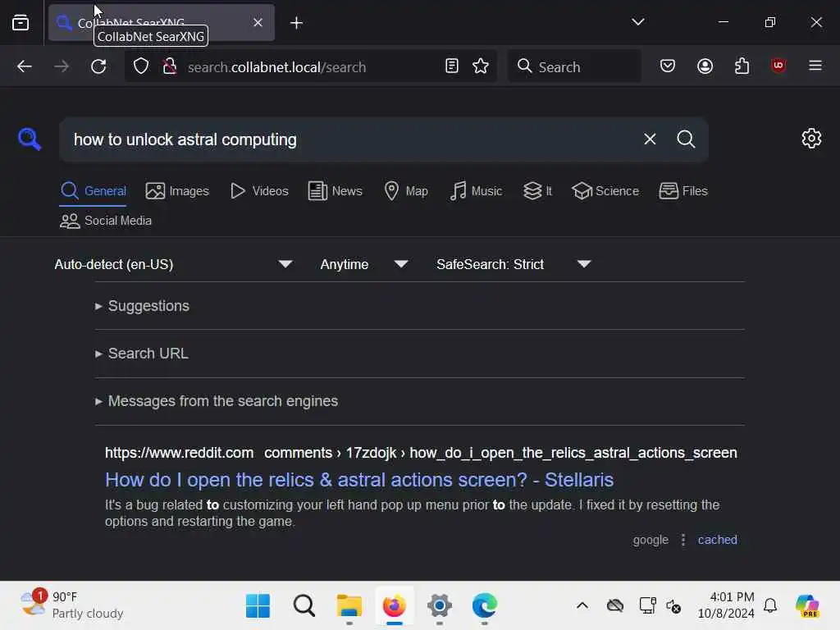The image size is (840, 630).
Task: Open the weather widget showing 90°F
Action: pos(71,605)
